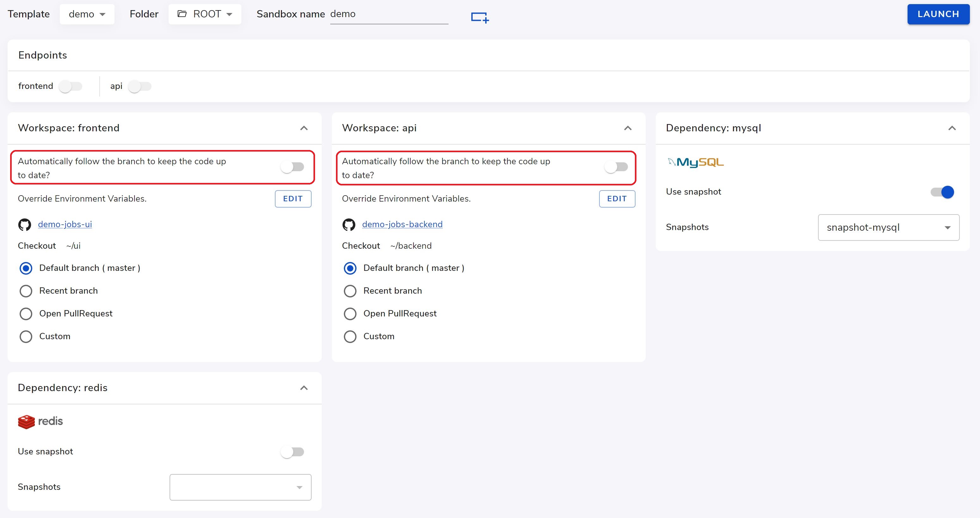
Task: Click the add sandbox icon next to the name field
Action: pyautogui.click(x=480, y=17)
